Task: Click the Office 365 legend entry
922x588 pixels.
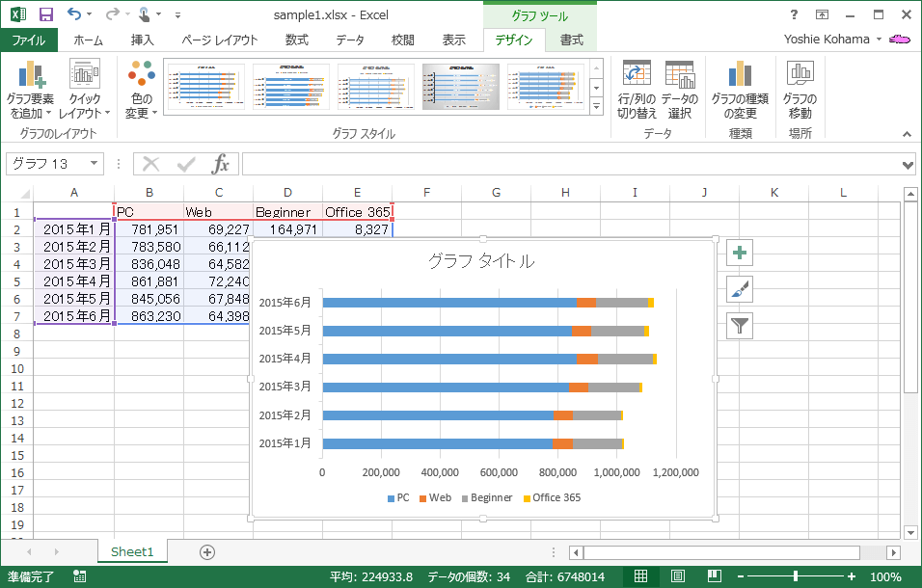Action: pos(553,497)
